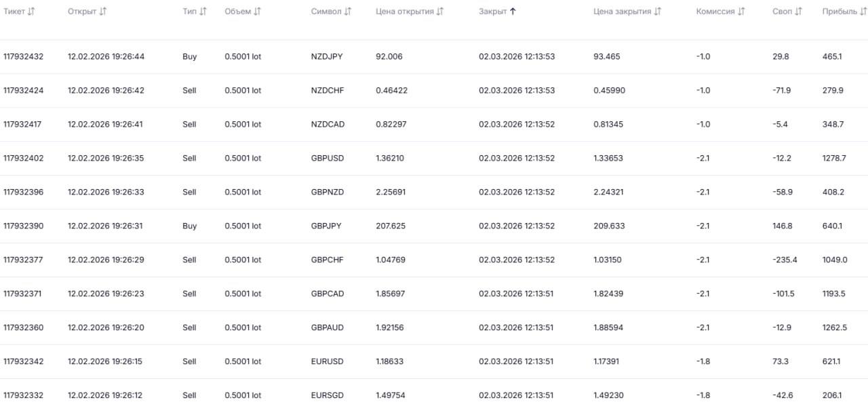
Task: Click ticket 117932390 for GBPJPY
Action: point(23,226)
